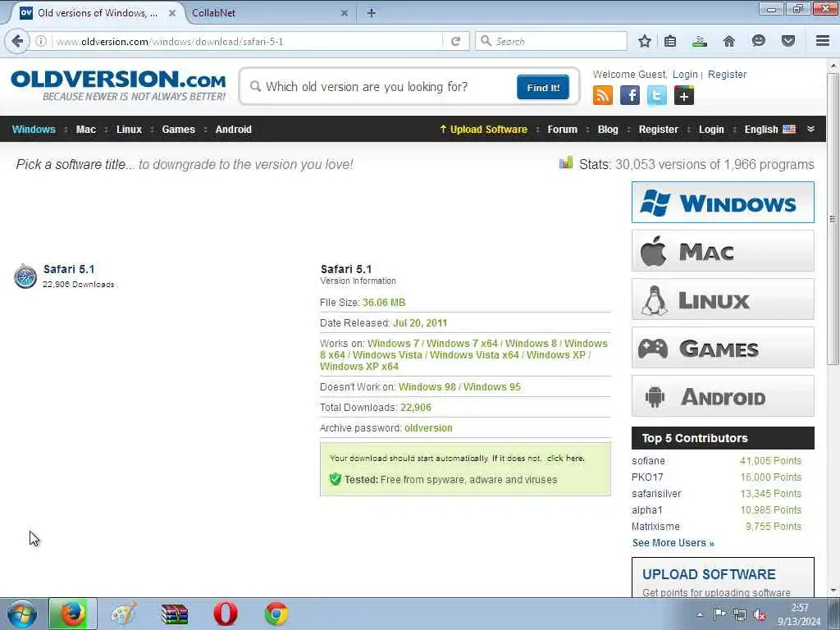Click contributor name safarisilver
The width and height of the screenshot is (840, 630).
point(656,493)
